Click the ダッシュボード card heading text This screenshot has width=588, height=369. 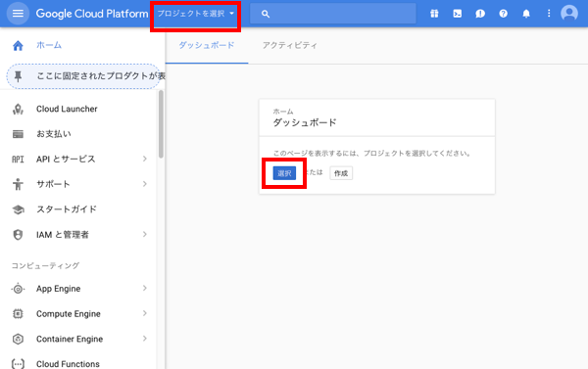[305, 122]
